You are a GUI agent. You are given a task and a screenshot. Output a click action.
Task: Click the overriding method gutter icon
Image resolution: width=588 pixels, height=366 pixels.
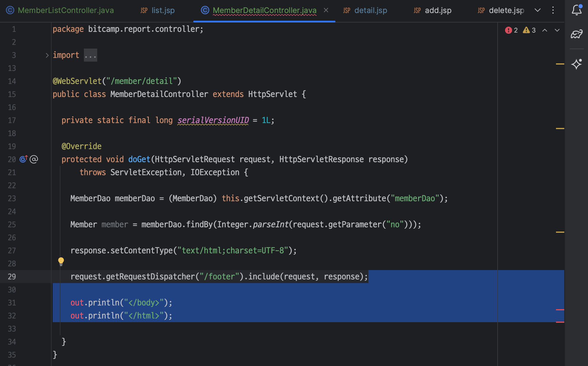(x=23, y=159)
